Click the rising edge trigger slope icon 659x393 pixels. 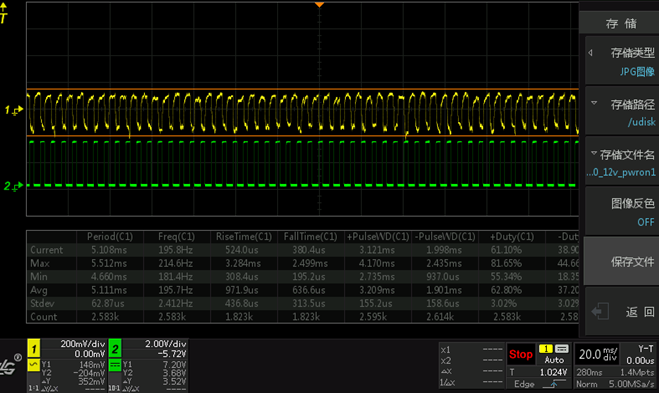tap(554, 384)
